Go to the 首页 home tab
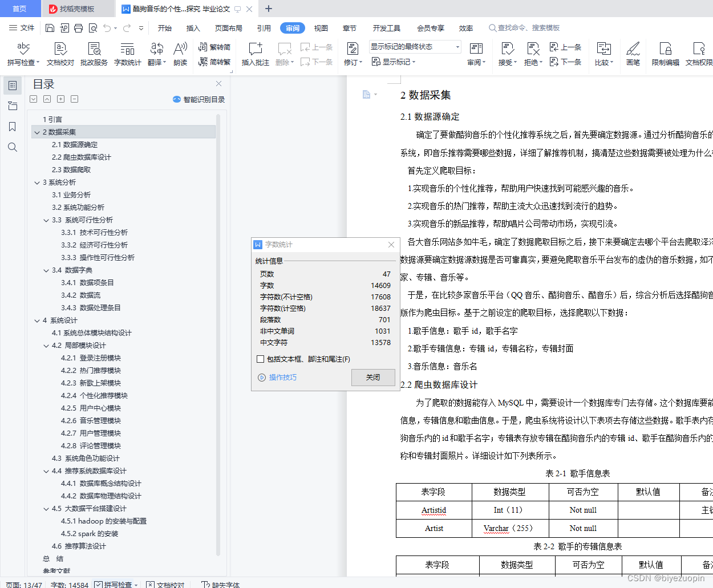This screenshot has height=588, width=713. click(20, 9)
